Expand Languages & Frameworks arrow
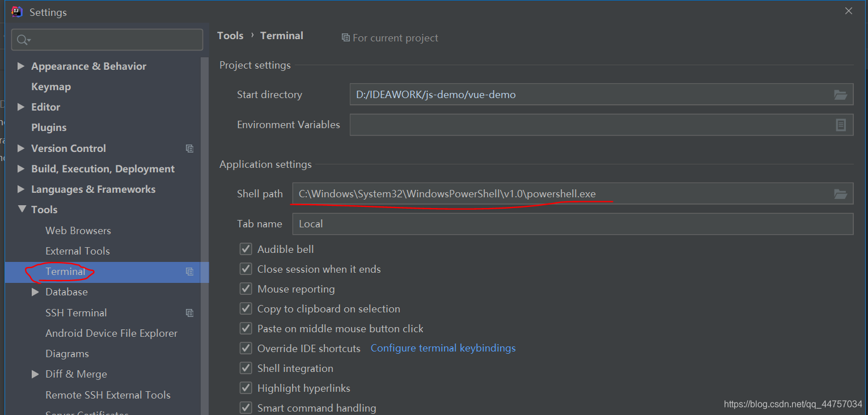Screen dimensions: 868x415 (21, 189)
